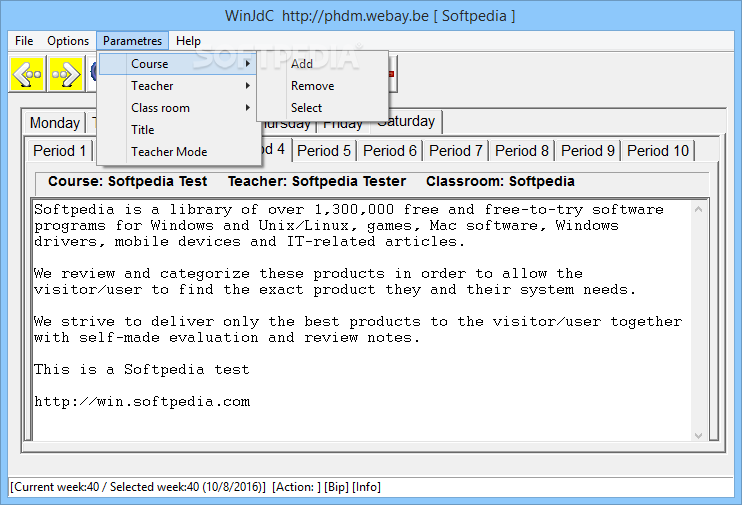The height and width of the screenshot is (505, 742).
Task: Expand the Class room submenu entry
Action: pyautogui.click(x=177, y=108)
